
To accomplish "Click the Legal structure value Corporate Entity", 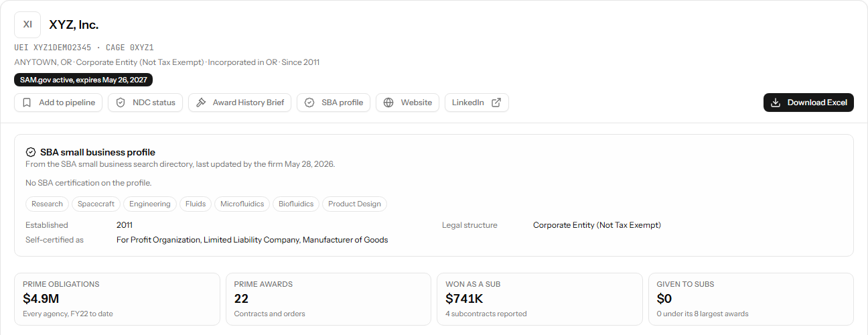I will [x=597, y=225].
